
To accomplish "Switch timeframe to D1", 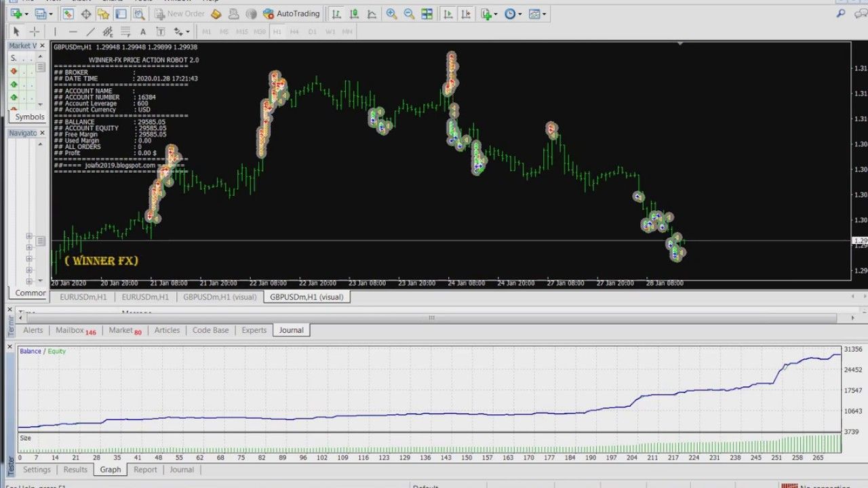I will tap(312, 32).
